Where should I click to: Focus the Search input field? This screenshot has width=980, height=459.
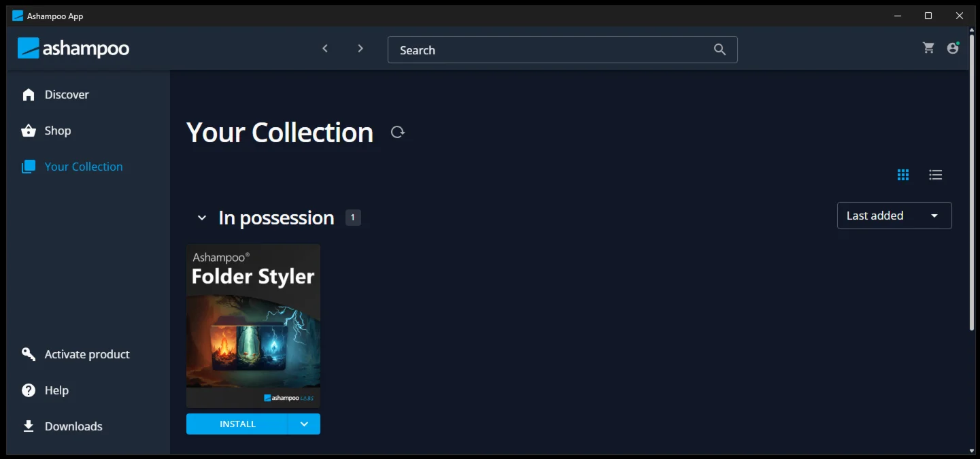click(x=562, y=50)
